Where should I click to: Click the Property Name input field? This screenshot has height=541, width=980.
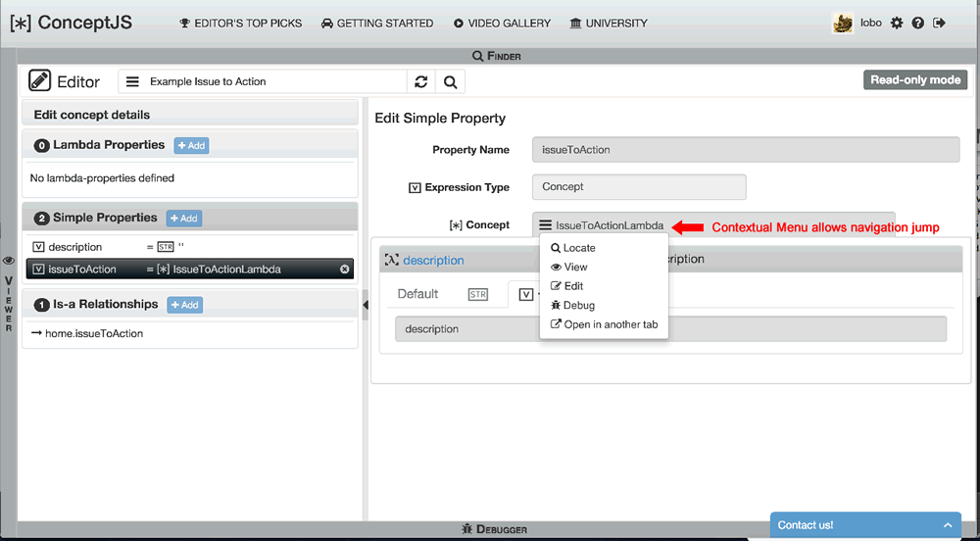click(745, 150)
